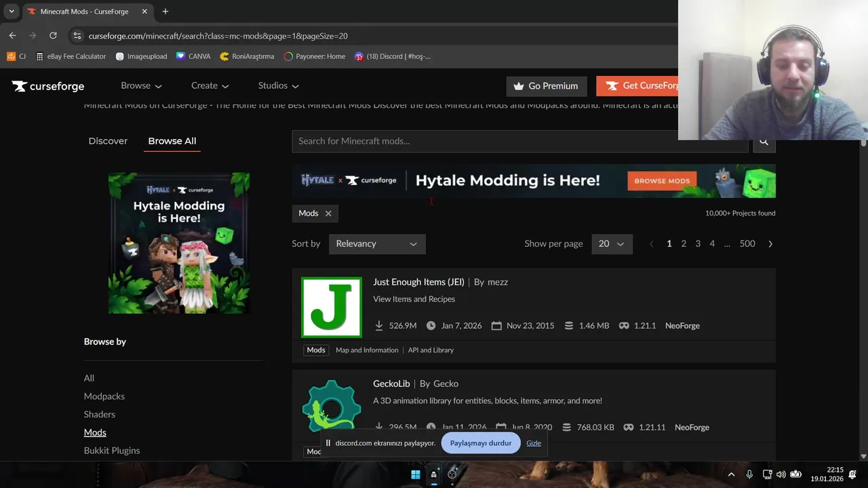Show hidden tray icons chevron
This screenshot has width=868, height=488.
tap(731, 474)
